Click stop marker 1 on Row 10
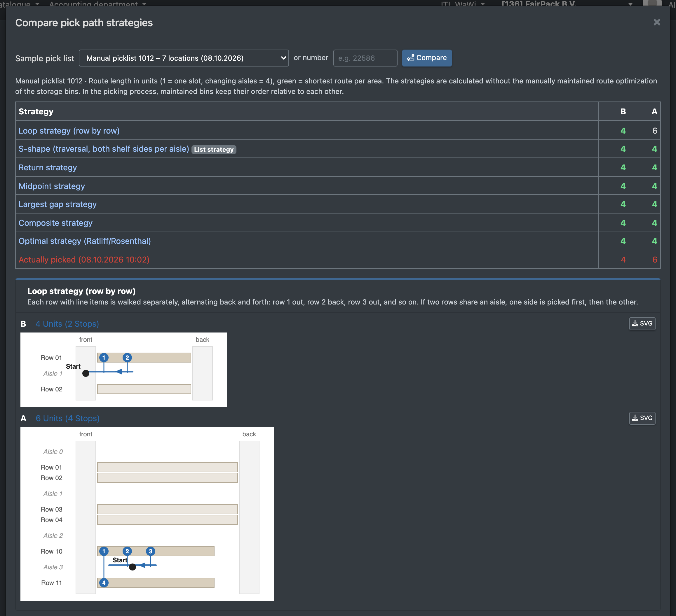 pos(104,551)
